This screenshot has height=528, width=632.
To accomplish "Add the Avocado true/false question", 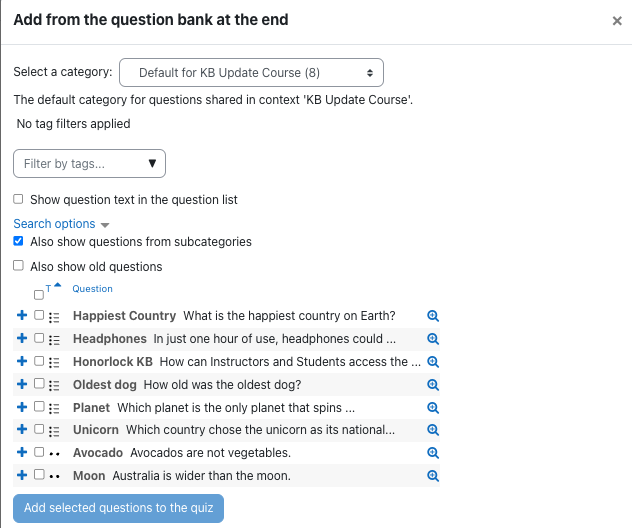I will tap(22, 452).
